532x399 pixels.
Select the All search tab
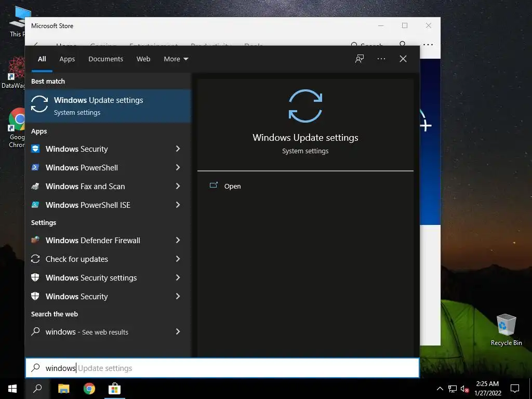click(42, 59)
